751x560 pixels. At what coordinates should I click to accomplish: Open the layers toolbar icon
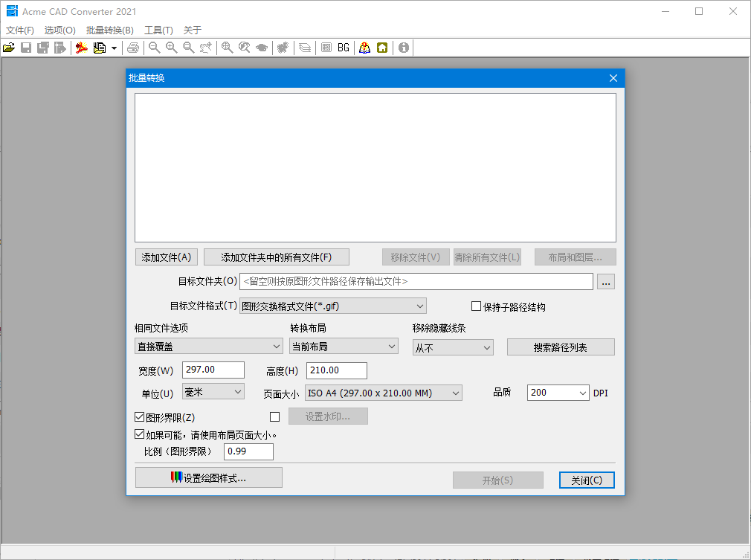(305, 48)
